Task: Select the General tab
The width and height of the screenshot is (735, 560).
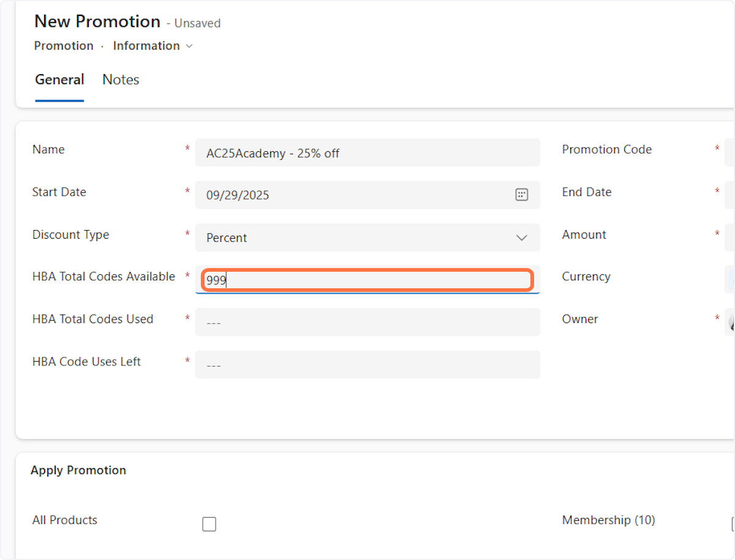Action: pos(59,80)
